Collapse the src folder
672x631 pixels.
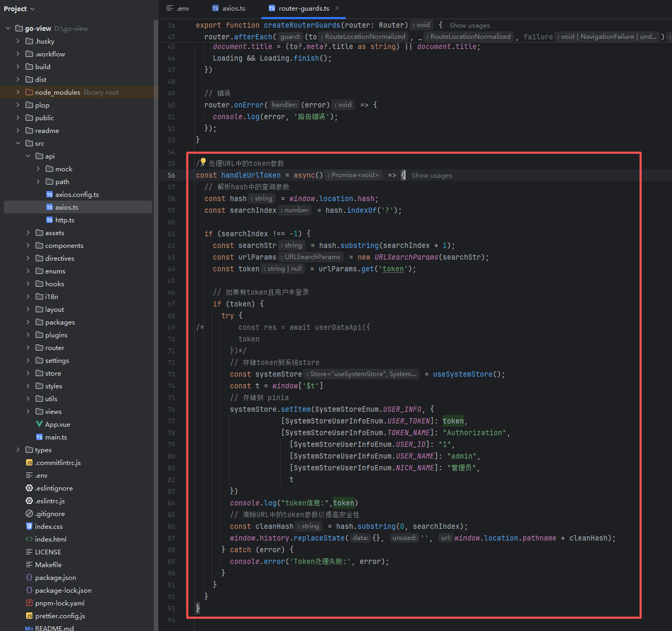(x=18, y=143)
